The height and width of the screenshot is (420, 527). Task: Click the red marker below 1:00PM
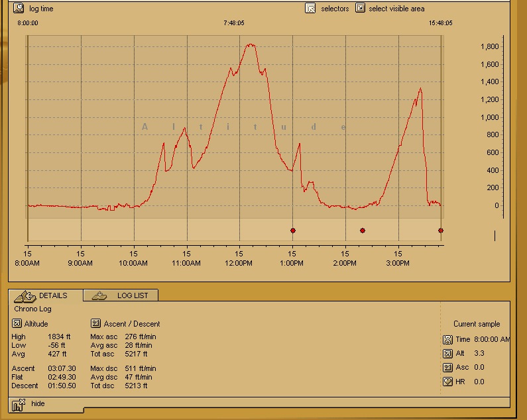[293, 231]
